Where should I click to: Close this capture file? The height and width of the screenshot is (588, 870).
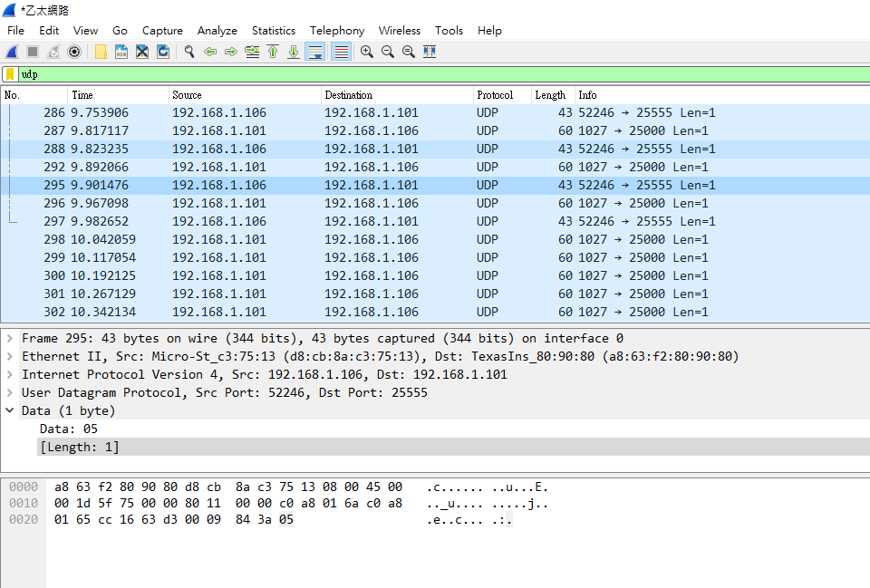point(142,52)
